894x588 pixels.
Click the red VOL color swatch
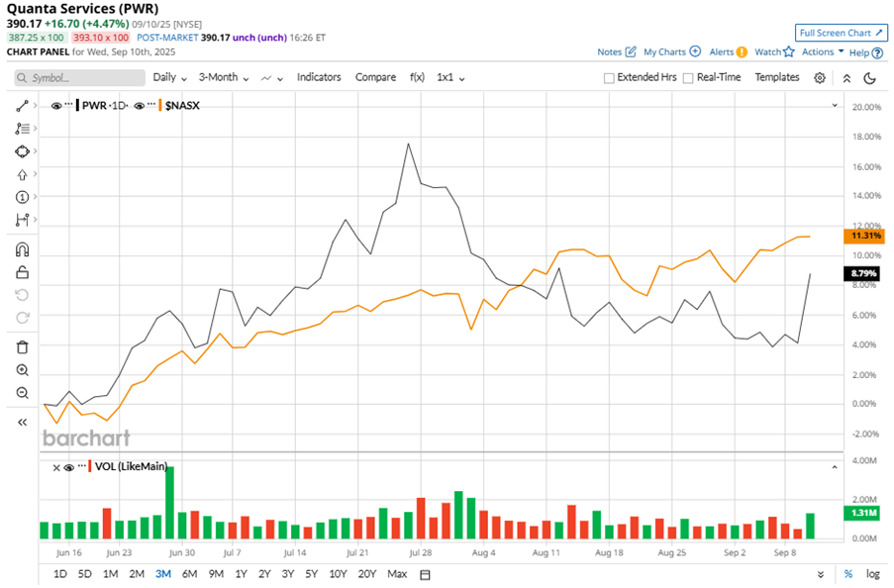tap(90, 467)
